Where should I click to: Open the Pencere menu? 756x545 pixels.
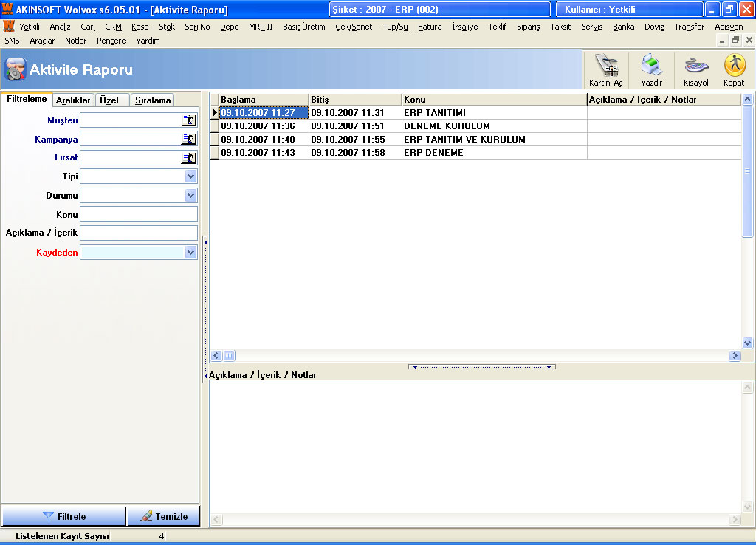coord(111,41)
